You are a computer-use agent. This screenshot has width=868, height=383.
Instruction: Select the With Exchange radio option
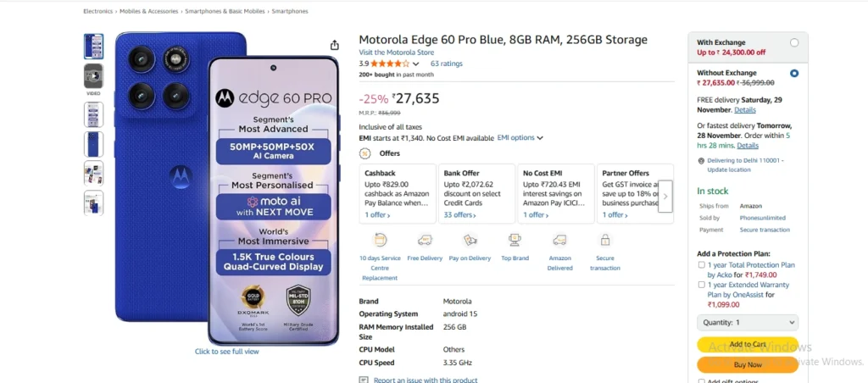tap(793, 42)
